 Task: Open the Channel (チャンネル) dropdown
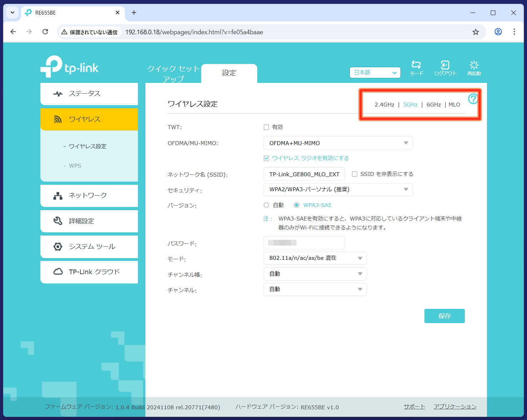click(315, 289)
